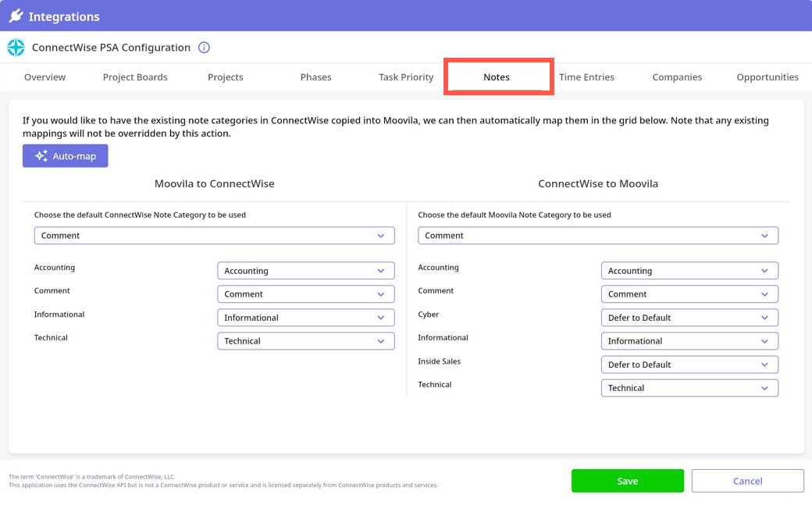The image size is (812, 512).
Task: Click the Auto-map button
Action: point(66,156)
